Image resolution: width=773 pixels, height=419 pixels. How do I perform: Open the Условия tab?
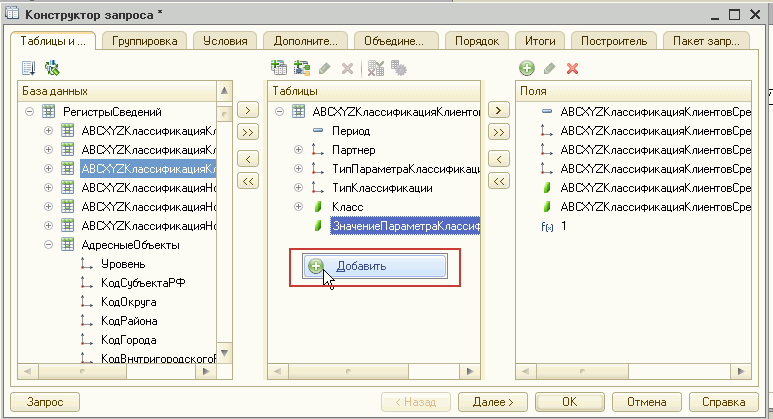[225, 41]
